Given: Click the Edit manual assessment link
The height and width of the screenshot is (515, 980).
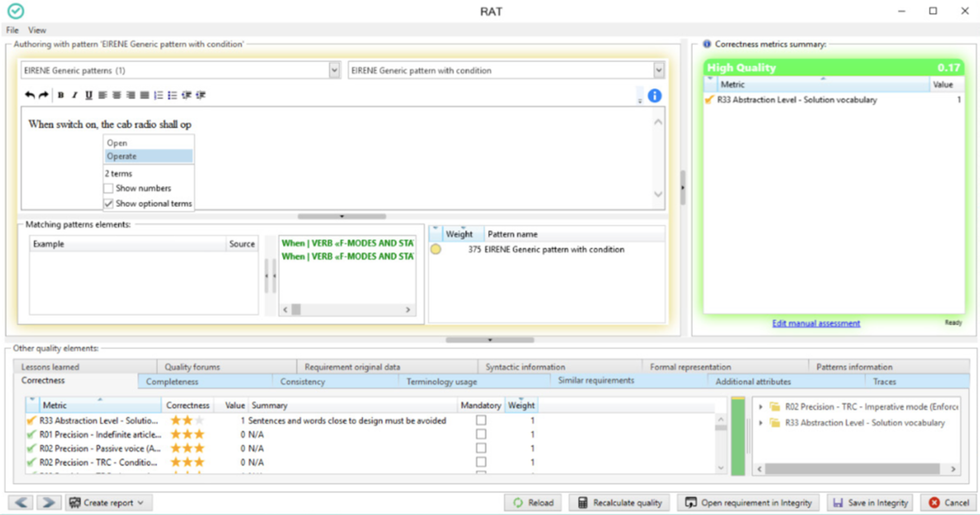Looking at the screenshot, I should [816, 323].
